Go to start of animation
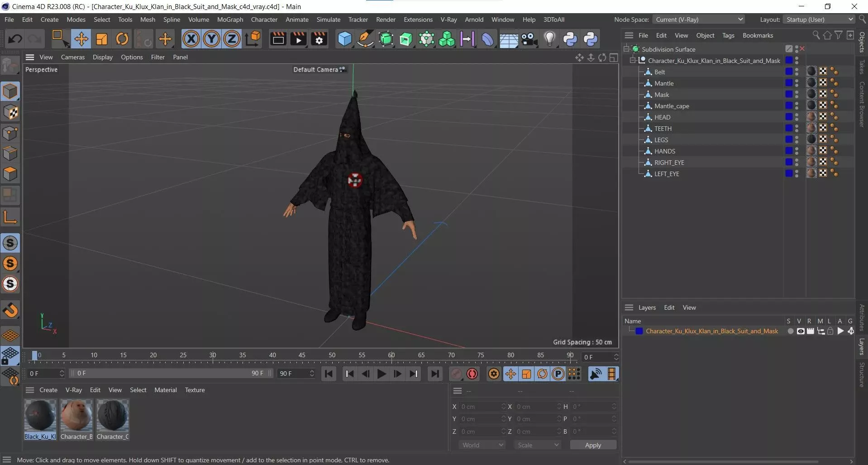 [329, 374]
